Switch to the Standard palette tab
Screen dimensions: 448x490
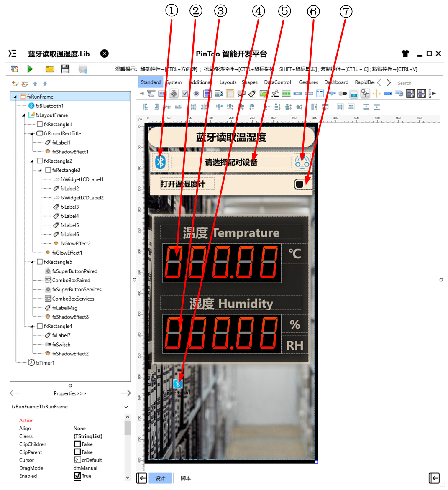150,82
